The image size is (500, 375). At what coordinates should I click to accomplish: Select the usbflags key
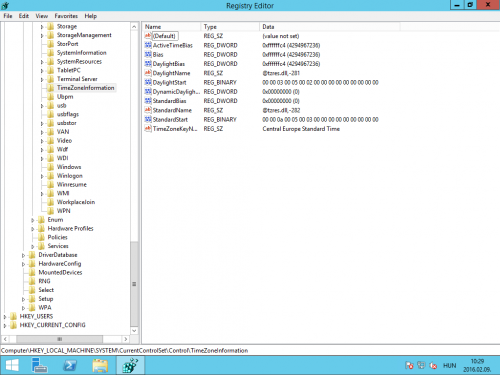pyautogui.click(x=68, y=114)
